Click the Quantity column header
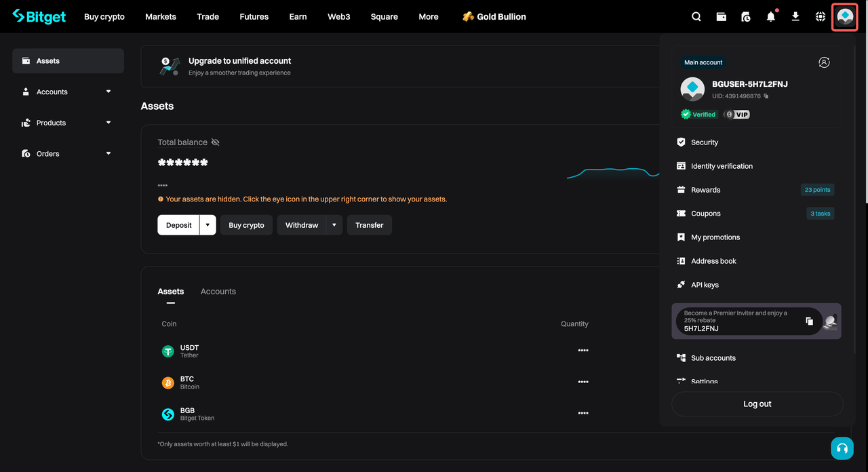Image resolution: width=868 pixels, height=472 pixels. (574, 324)
